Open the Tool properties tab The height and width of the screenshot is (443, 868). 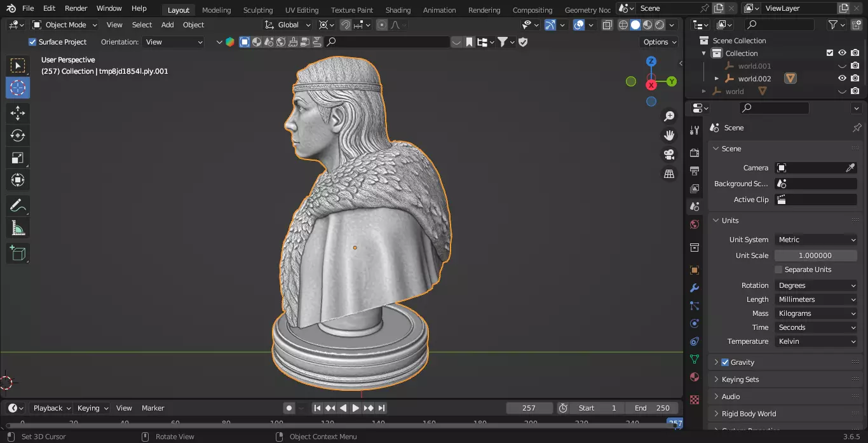(x=695, y=130)
